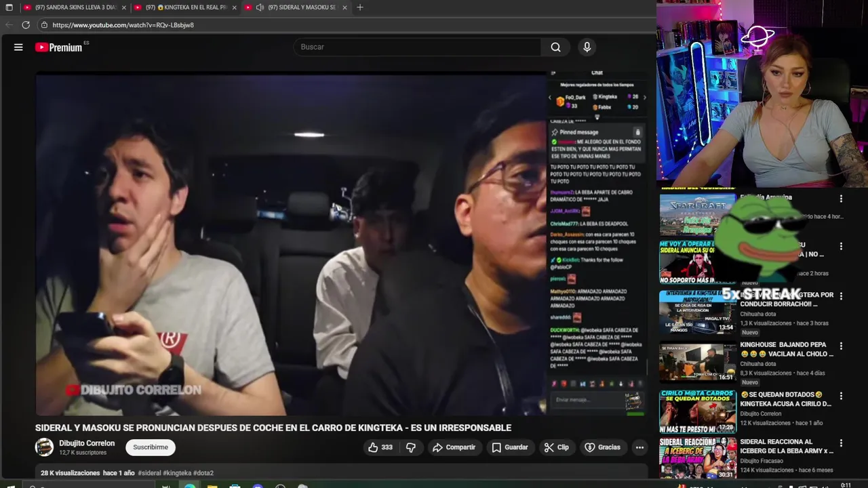Open SE QUEDAN BOTADOS video title

[785, 399]
